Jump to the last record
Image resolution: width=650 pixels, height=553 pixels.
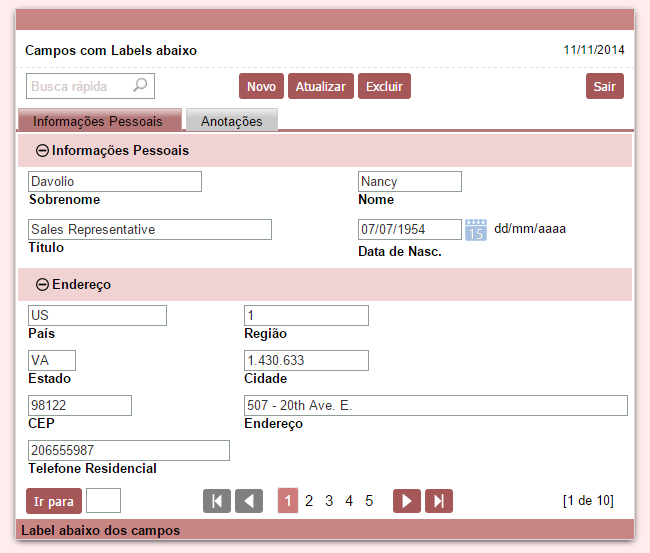pos(439,501)
